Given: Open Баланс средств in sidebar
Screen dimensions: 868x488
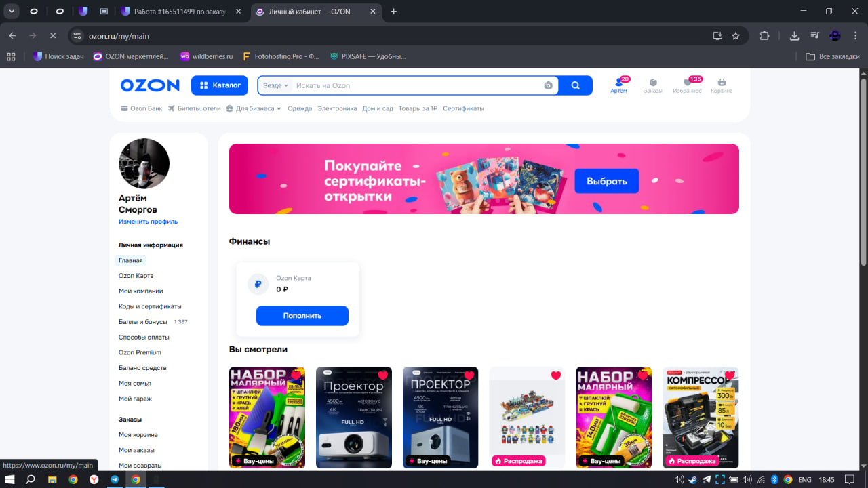Looking at the screenshot, I should [142, 368].
